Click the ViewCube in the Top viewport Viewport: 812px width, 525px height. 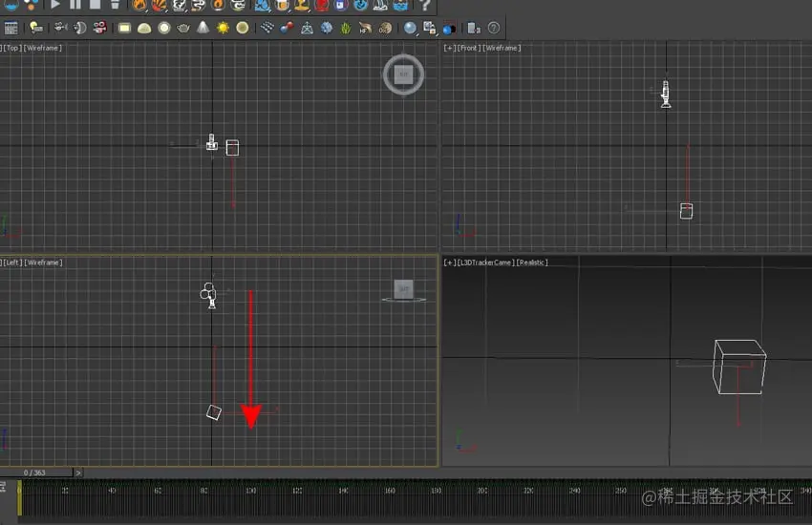(x=403, y=74)
